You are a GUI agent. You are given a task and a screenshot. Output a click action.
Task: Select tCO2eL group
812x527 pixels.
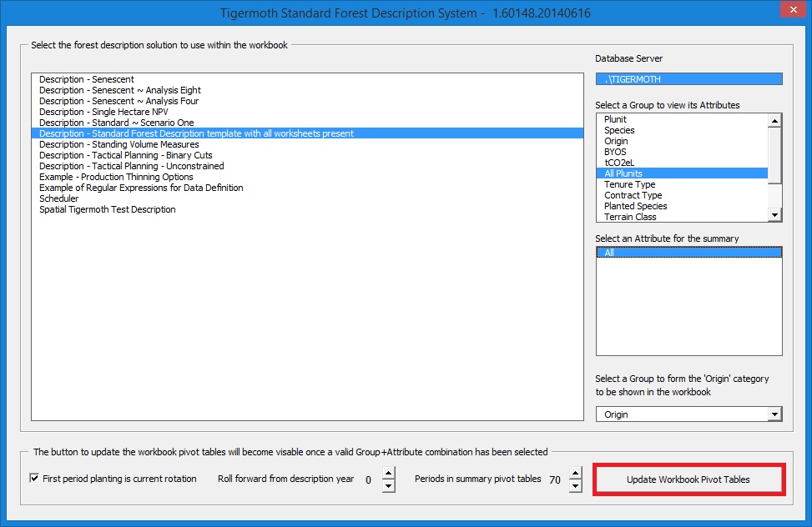pyautogui.click(x=682, y=163)
